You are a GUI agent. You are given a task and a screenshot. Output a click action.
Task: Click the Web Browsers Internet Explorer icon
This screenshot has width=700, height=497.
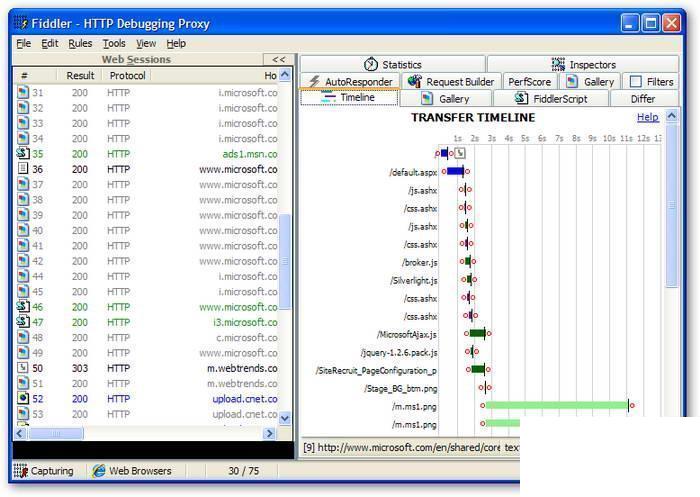point(99,471)
